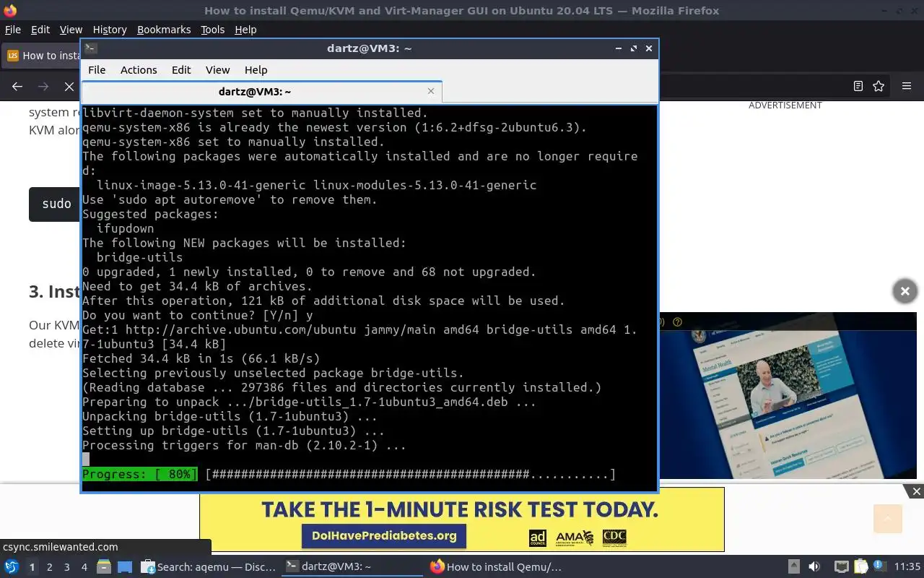
Task: Open the clipboard manager tray icon
Action: [860, 567]
